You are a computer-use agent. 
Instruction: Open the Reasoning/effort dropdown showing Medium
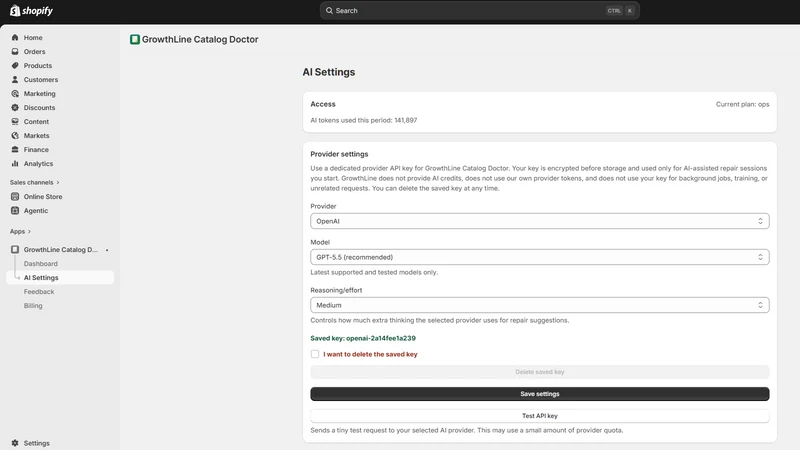(x=540, y=305)
